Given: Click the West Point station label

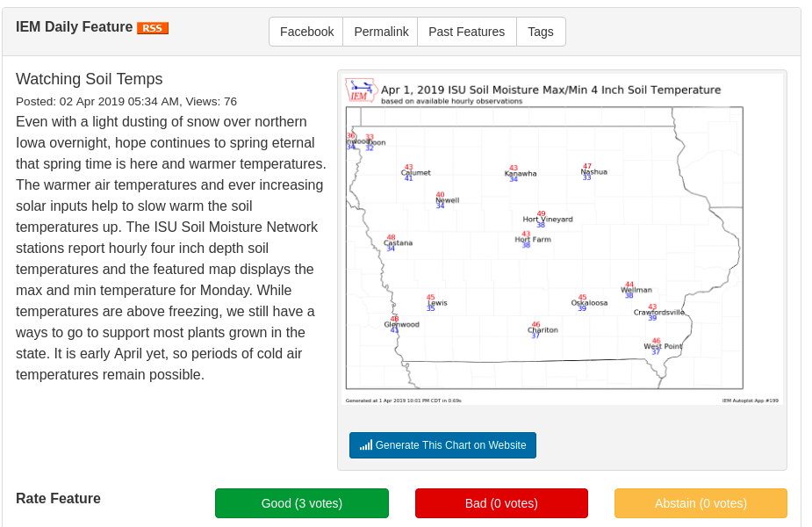Looking at the screenshot, I should 663,346.
